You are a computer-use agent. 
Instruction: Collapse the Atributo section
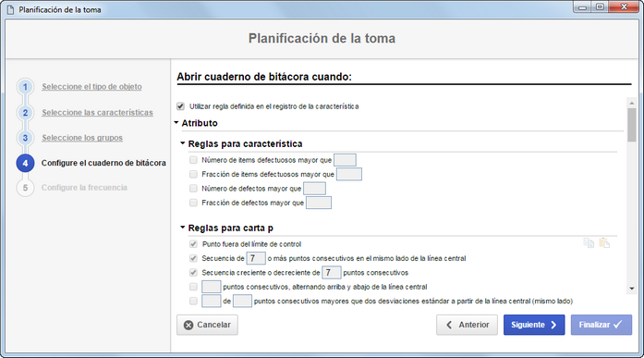[x=176, y=123]
